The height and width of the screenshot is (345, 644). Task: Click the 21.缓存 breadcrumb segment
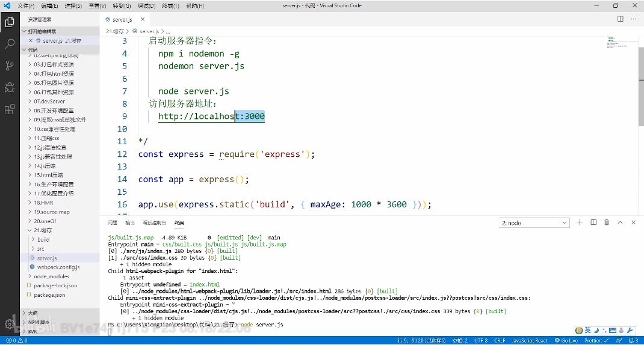pos(115,31)
